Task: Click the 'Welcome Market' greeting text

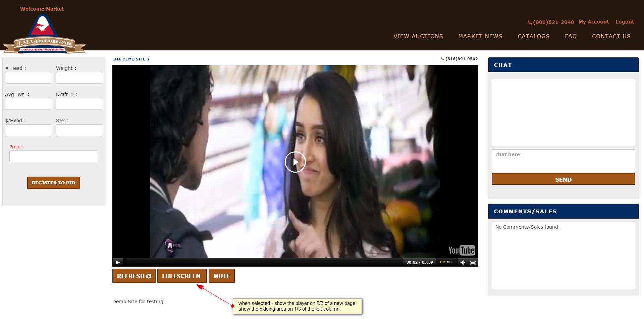Action: 42,9
